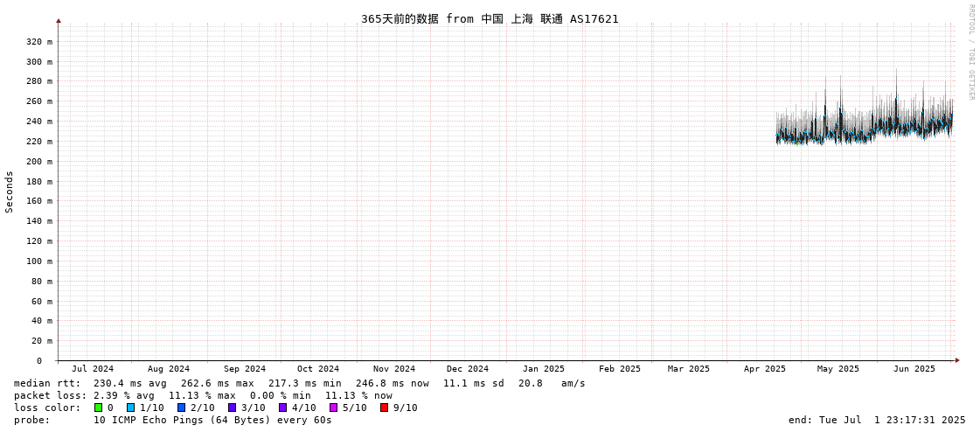Click the 140 m y-axis label
The height and width of the screenshot is (432, 980).
(x=38, y=221)
